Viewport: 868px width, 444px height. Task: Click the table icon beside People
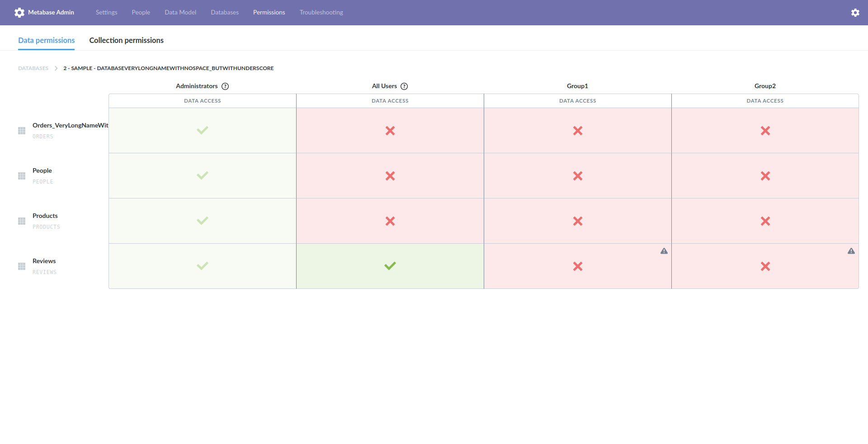[x=21, y=175]
